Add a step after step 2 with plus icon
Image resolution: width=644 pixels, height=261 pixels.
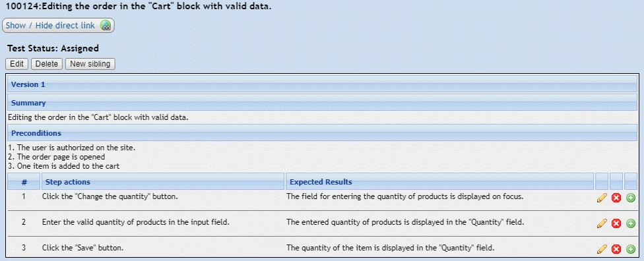click(630, 223)
